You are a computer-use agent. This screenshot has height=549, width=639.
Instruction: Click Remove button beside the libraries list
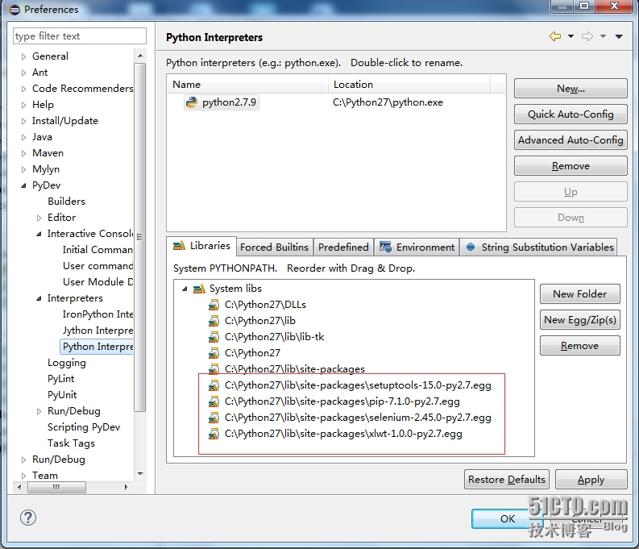coord(580,346)
